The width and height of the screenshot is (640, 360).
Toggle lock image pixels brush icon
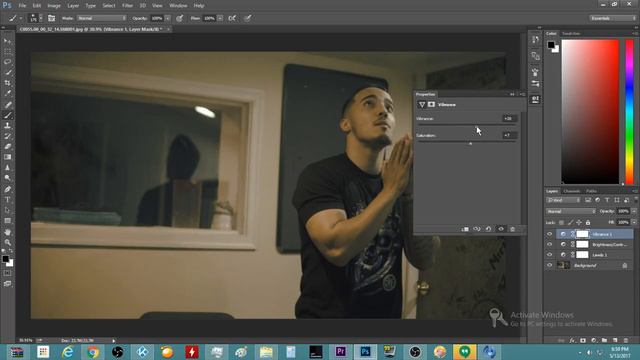point(570,222)
